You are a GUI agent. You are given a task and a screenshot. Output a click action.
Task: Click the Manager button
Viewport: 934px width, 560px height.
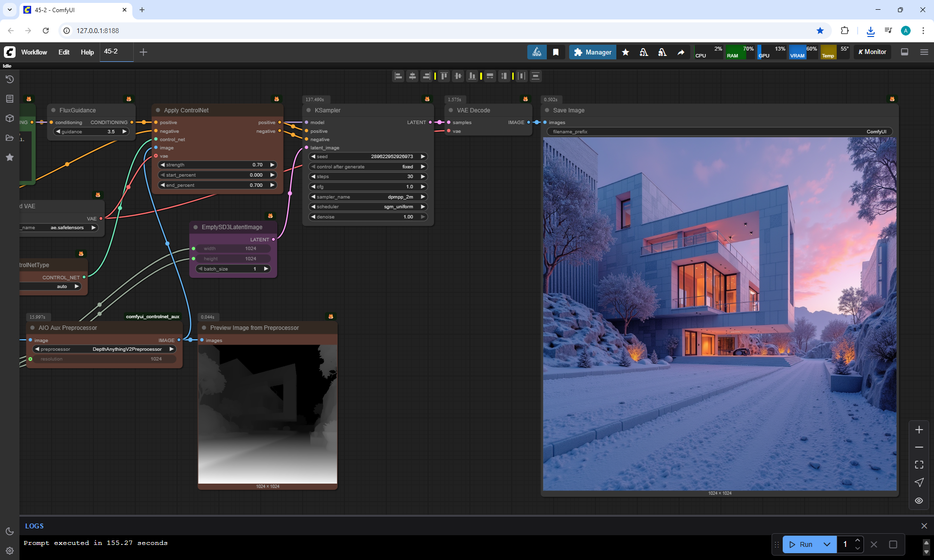pyautogui.click(x=593, y=52)
